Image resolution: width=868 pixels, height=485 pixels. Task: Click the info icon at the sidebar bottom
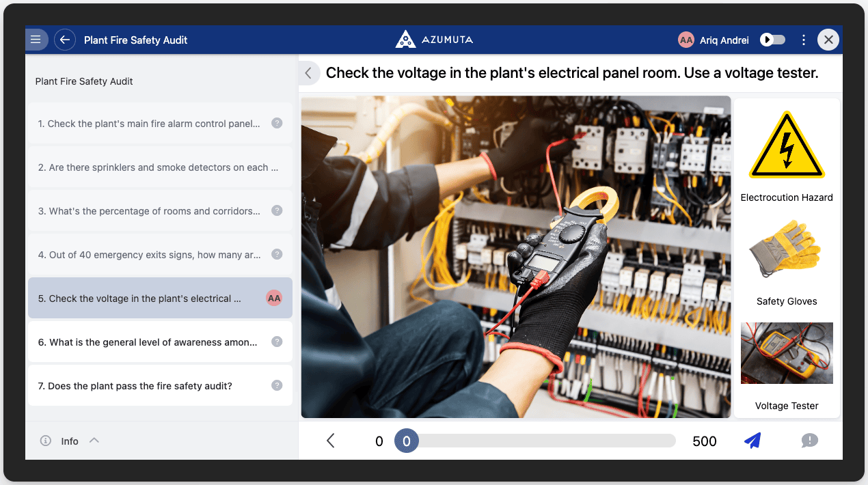click(45, 441)
